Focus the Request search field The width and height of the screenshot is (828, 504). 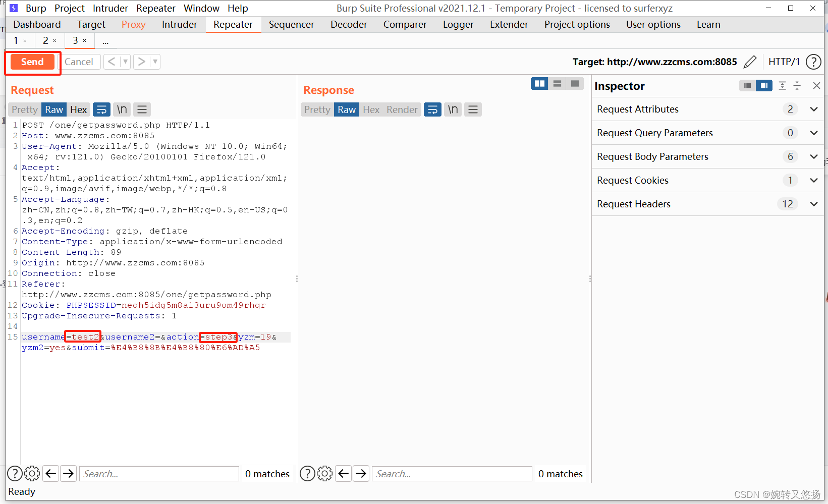[x=159, y=474]
